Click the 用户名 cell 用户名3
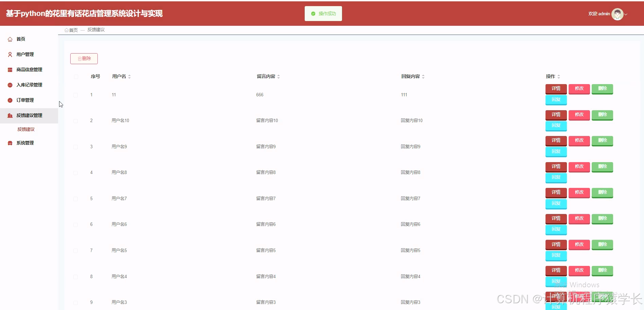This screenshot has width=644, height=310. [119, 303]
